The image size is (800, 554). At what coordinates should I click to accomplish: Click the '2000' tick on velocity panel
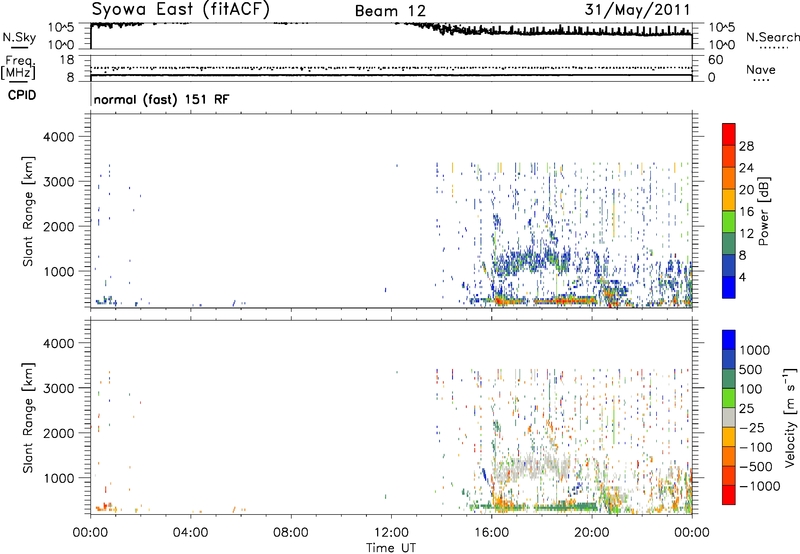coord(59,433)
